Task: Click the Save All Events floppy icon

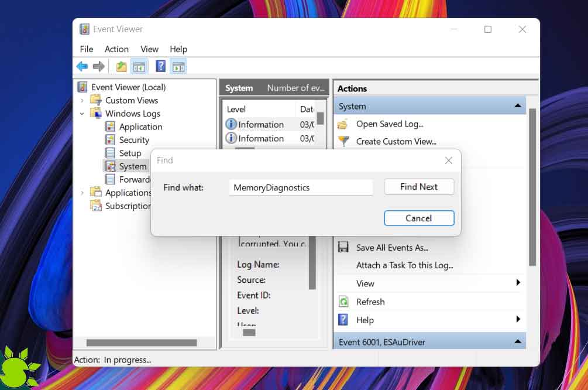Action: tap(343, 248)
